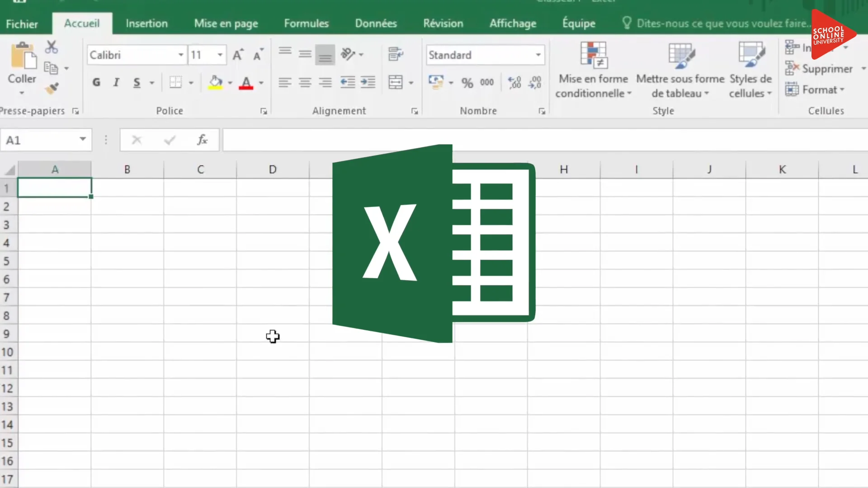Open Styles de cellules gallery
Screen dimensions: 868x488
click(750, 70)
